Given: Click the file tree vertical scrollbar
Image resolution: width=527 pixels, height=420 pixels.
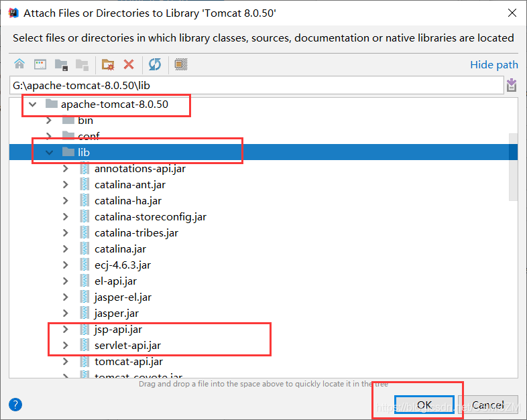Looking at the screenshot, I should coord(513,167).
